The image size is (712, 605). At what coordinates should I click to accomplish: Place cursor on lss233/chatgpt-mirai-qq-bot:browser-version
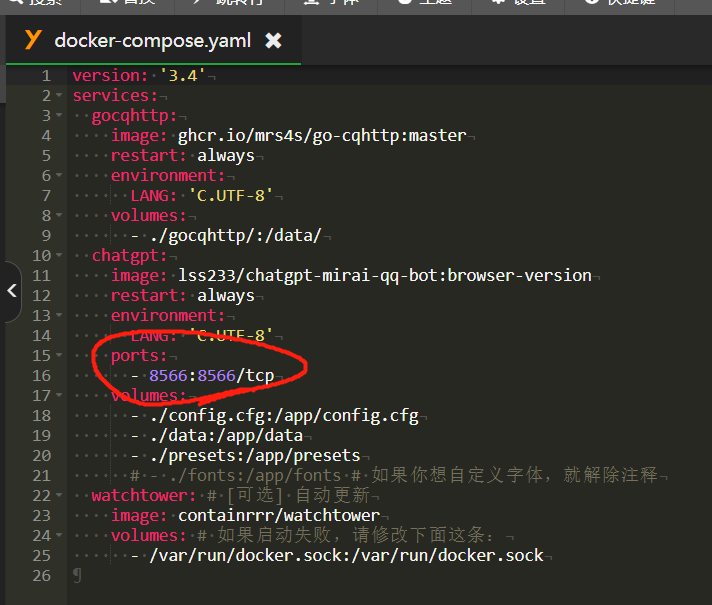(385, 276)
